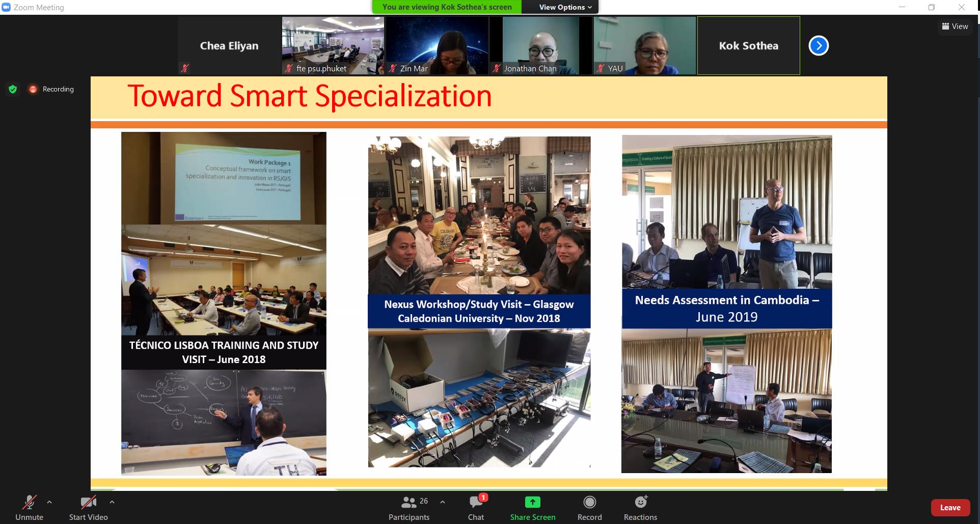This screenshot has height=524, width=980.
Task: Click the Zoom Meeting app icon in title bar
Action: [x=6, y=7]
